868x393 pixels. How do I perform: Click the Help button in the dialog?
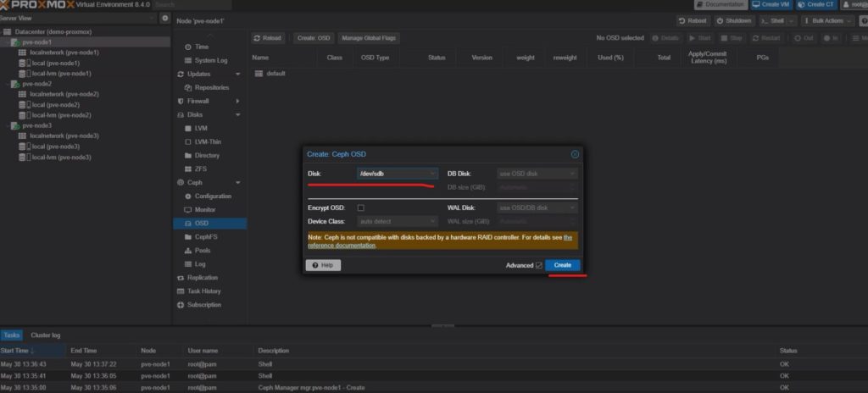tap(322, 265)
